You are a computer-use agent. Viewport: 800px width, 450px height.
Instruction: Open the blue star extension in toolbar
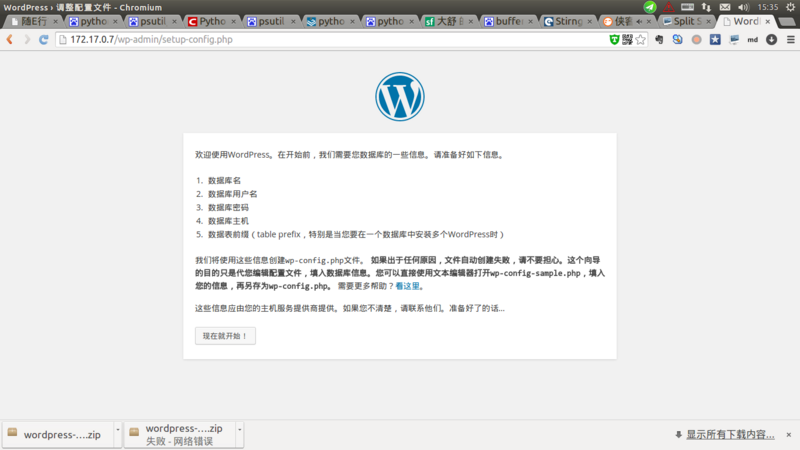click(x=715, y=39)
